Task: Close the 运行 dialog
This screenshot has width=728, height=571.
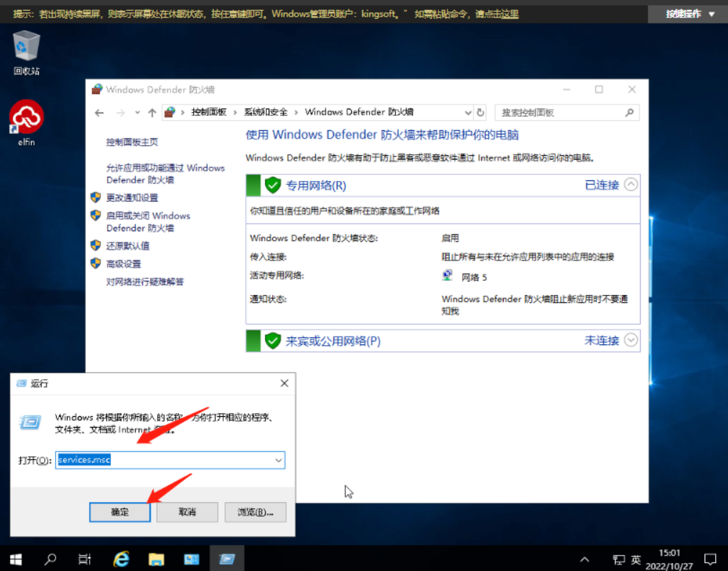Action: pyautogui.click(x=284, y=383)
